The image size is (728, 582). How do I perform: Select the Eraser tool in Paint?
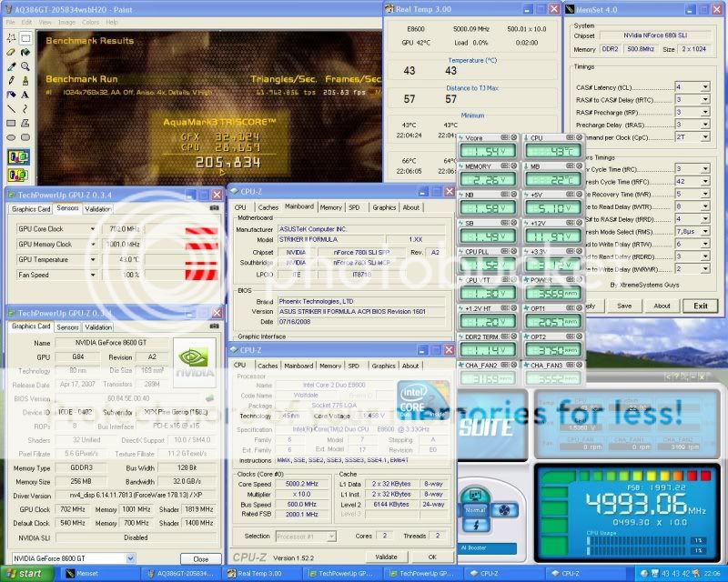(11, 53)
